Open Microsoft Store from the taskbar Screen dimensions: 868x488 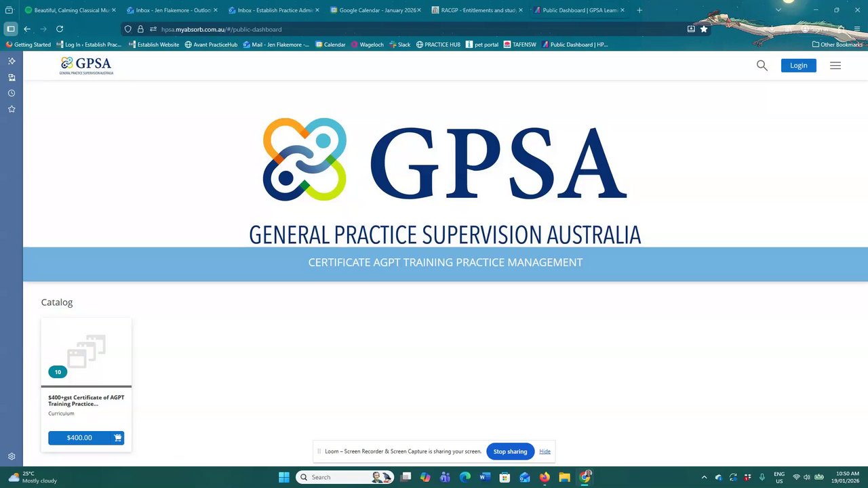pyautogui.click(x=505, y=477)
